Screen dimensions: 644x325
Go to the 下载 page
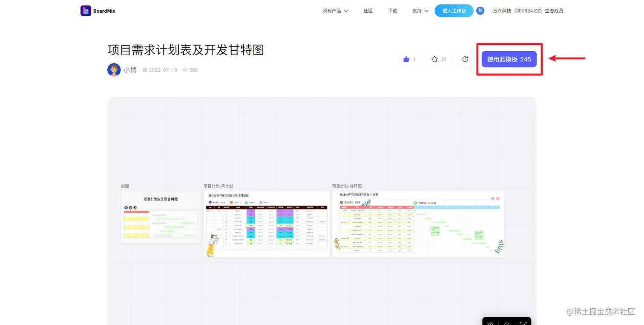(392, 11)
